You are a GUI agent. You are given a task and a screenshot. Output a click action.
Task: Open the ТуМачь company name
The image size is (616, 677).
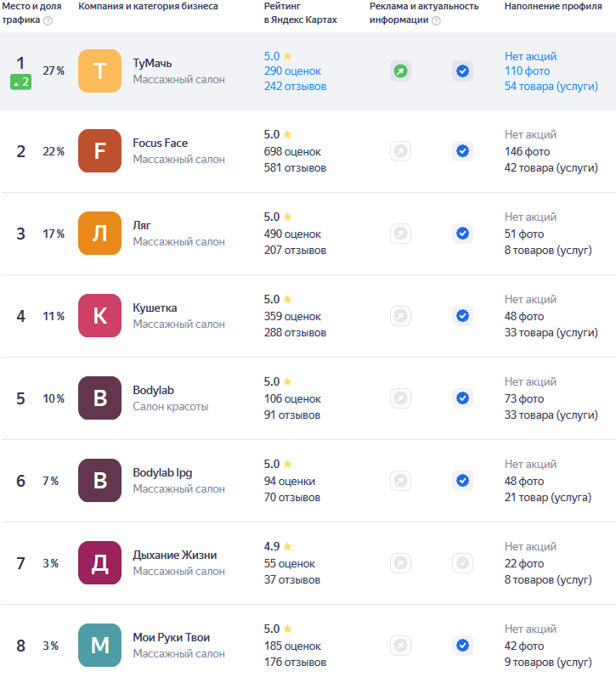click(x=152, y=63)
